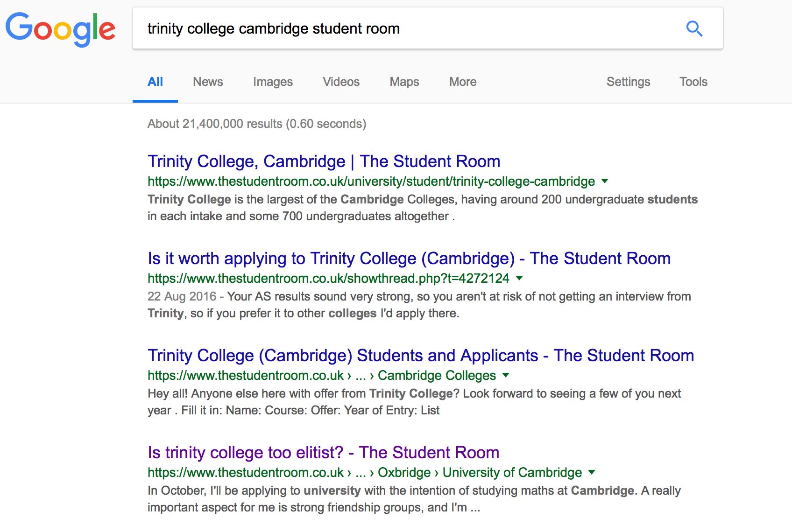This screenshot has height=532, width=792.
Task: Click the 'Cambridge Colleges' breadcrumb URL text
Action: tap(437, 375)
